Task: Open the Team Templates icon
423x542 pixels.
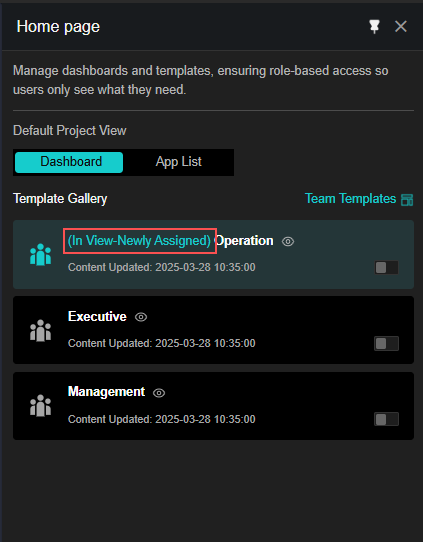Action: tap(407, 199)
